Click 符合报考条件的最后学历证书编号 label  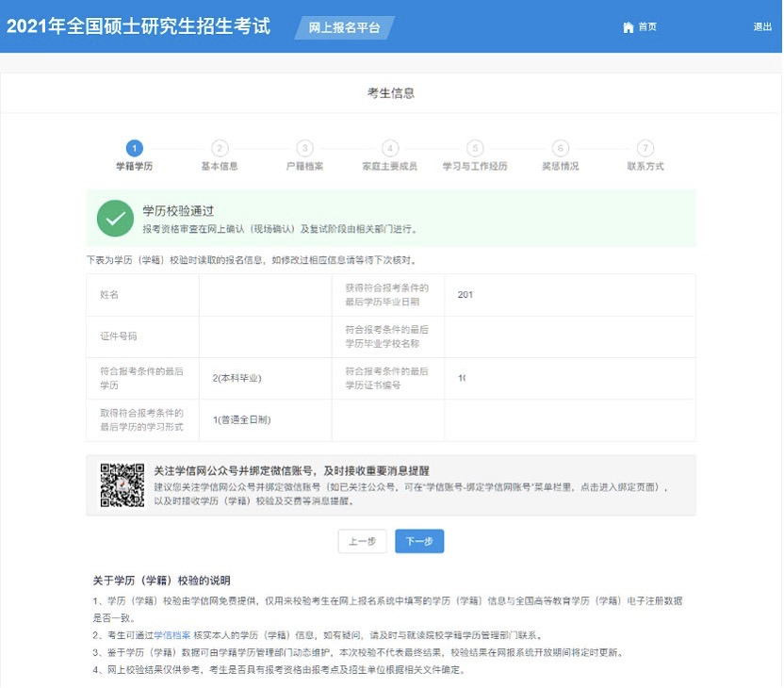(x=387, y=378)
